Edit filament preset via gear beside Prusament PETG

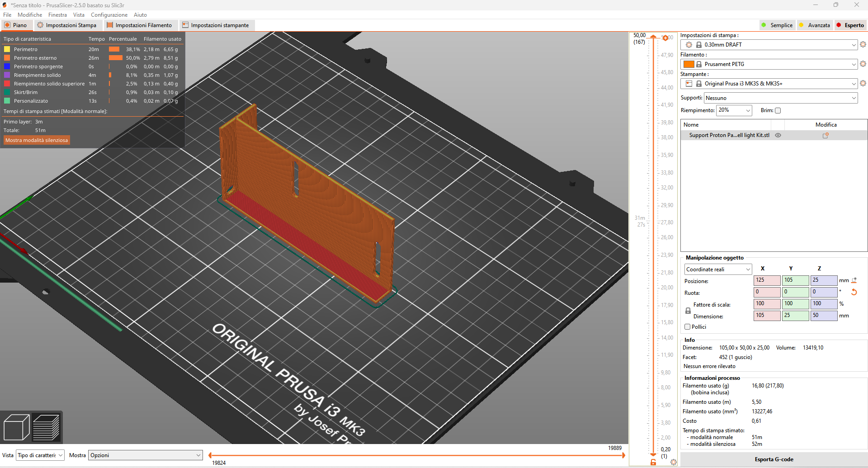coord(863,64)
